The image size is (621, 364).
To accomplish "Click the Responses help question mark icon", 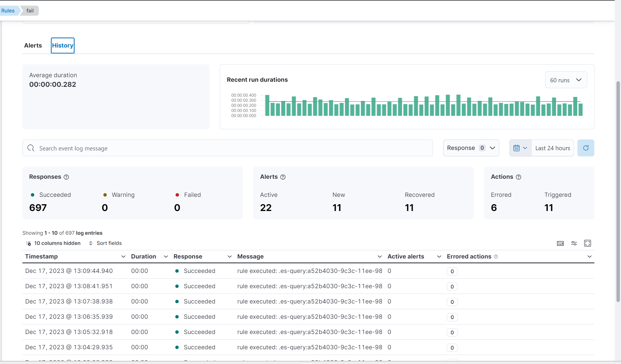I will [x=66, y=177].
